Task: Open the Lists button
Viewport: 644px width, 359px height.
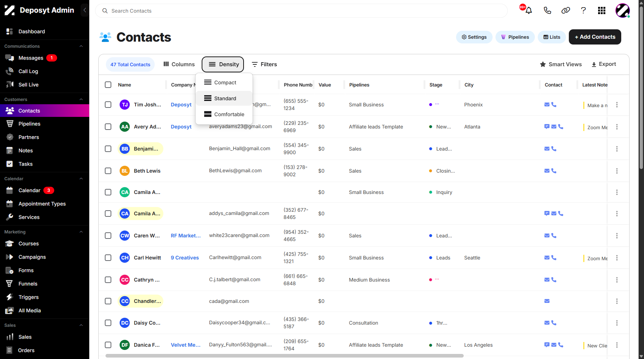Action: pos(552,37)
